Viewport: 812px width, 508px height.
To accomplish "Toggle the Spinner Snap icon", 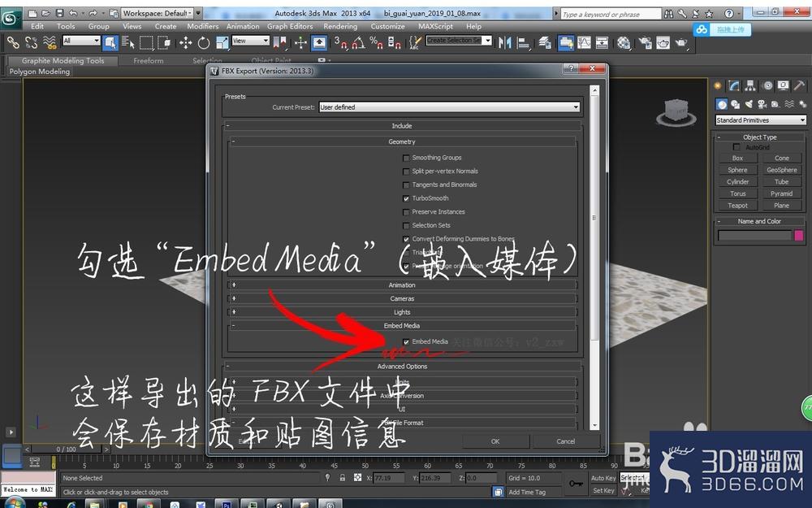I will [394, 42].
